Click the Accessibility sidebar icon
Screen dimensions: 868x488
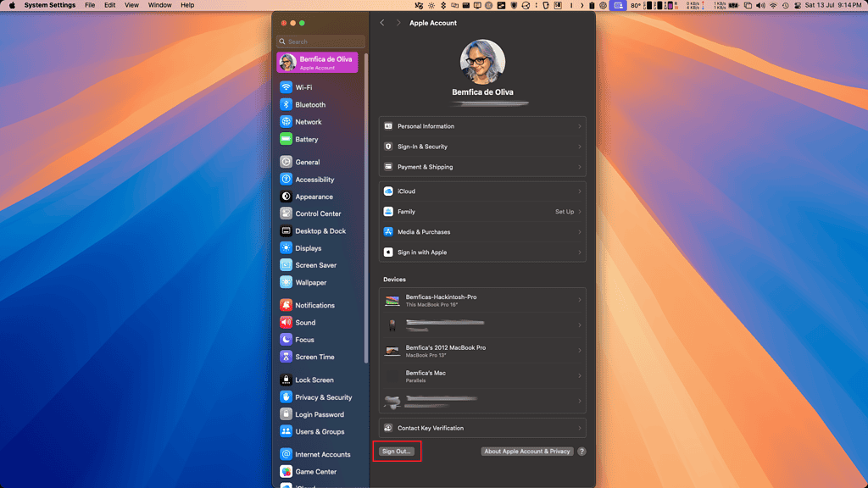click(x=287, y=180)
